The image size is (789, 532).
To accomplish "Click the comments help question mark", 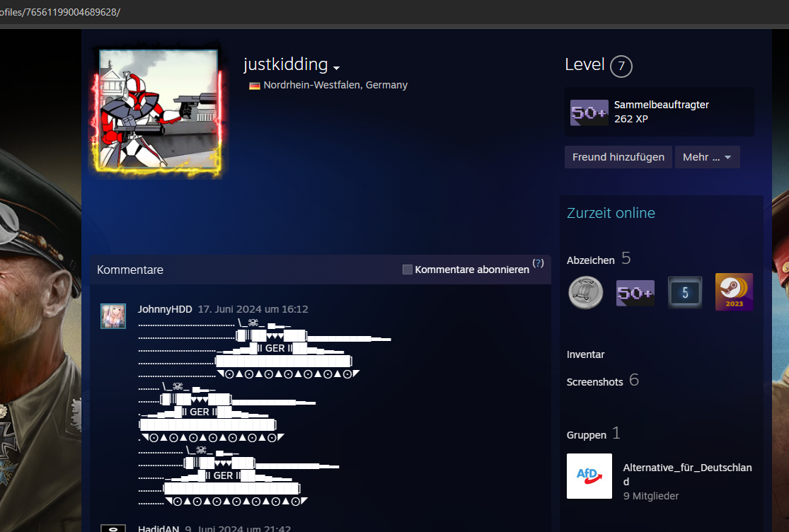I will pyautogui.click(x=538, y=263).
